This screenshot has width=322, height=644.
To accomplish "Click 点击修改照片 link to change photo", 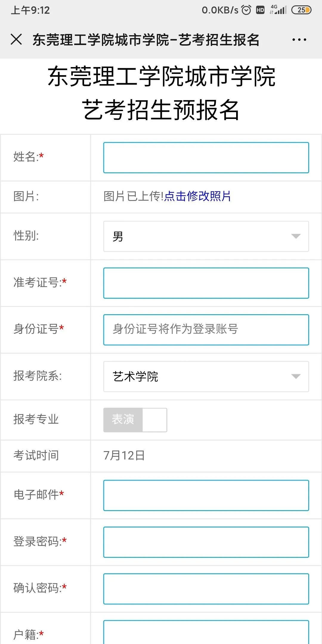I will 197,196.
